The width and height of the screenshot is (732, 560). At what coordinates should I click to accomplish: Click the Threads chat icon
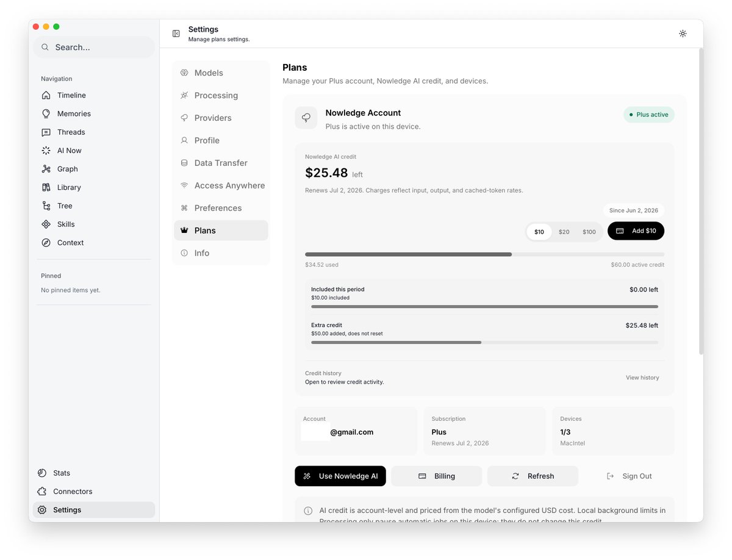coord(46,132)
